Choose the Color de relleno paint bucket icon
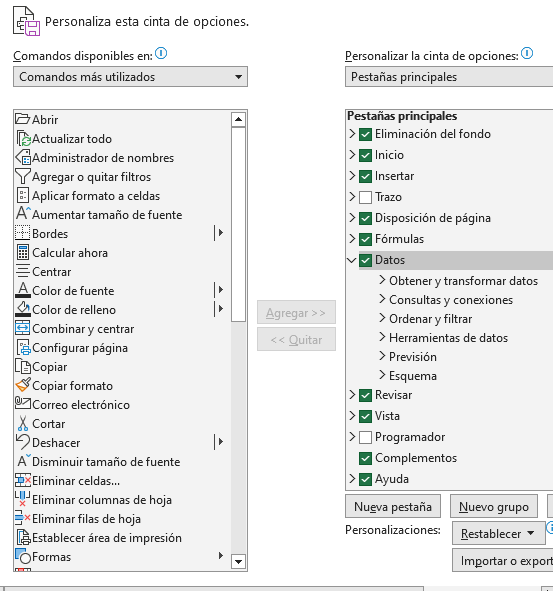Viewport: 553px width, 591px height. [x=23, y=309]
